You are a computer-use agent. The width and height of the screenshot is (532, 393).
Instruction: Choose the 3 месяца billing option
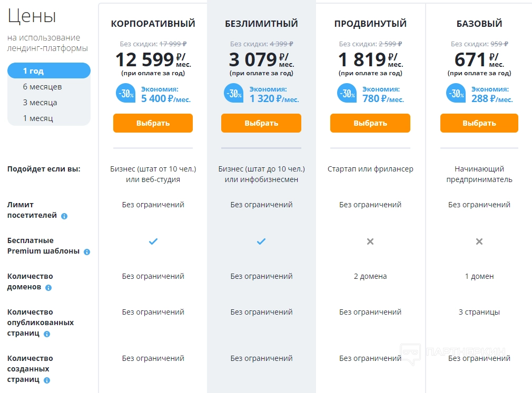pos(49,103)
